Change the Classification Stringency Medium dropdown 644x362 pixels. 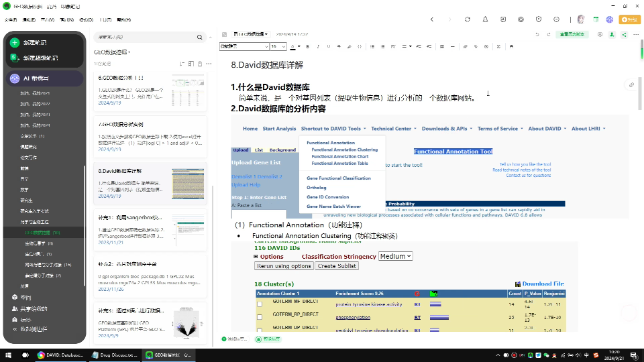(x=395, y=256)
